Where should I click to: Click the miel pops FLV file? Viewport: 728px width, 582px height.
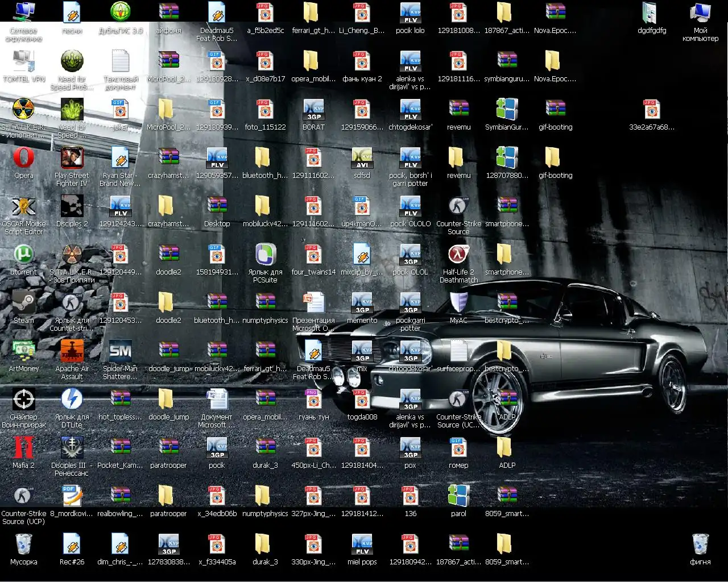click(362, 544)
